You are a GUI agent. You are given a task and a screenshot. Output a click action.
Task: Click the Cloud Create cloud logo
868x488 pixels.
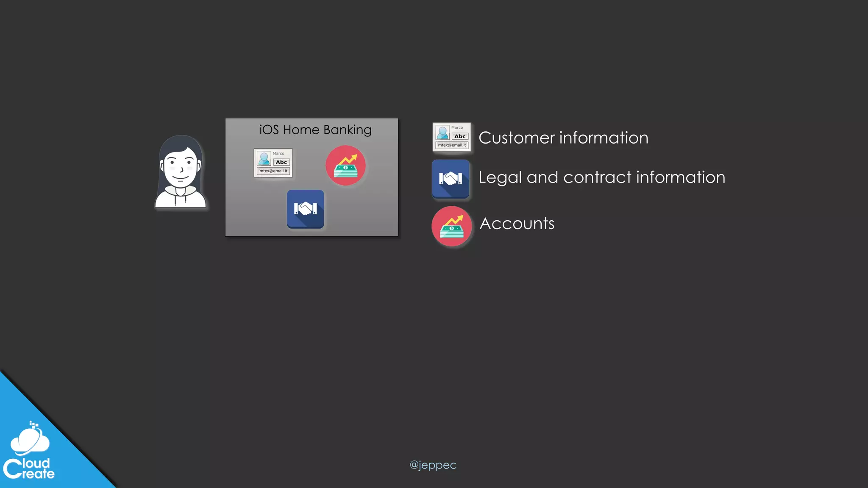[30, 441]
